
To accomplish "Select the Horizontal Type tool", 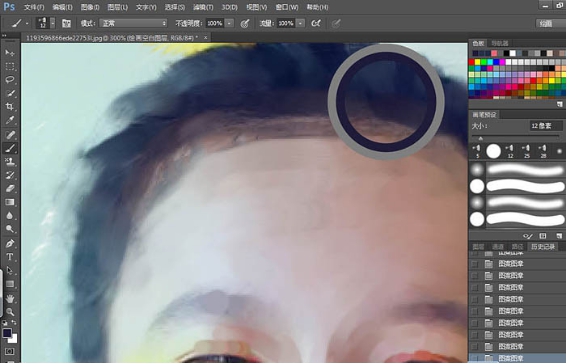I will pos(10,257).
